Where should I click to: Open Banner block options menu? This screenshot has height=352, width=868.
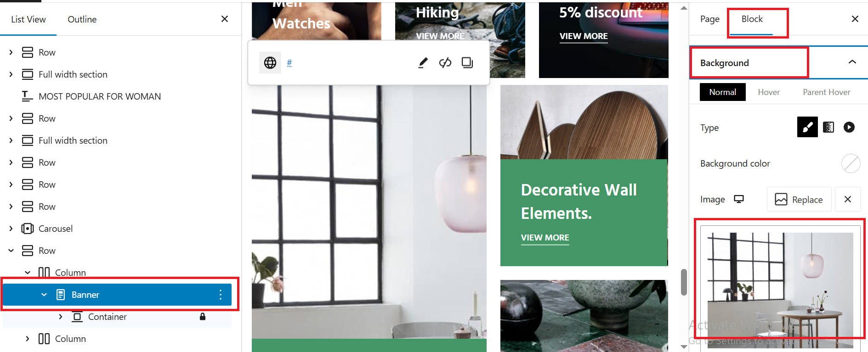click(x=221, y=295)
